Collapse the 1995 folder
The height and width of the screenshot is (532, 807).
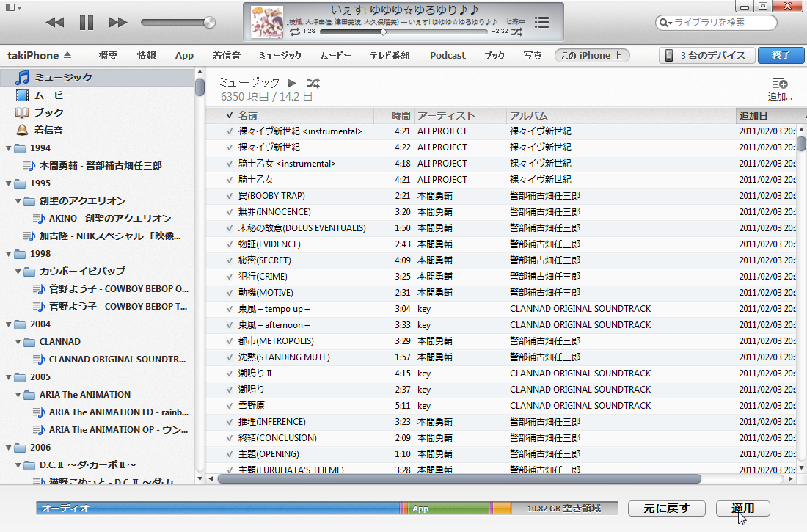click(8, 183)
